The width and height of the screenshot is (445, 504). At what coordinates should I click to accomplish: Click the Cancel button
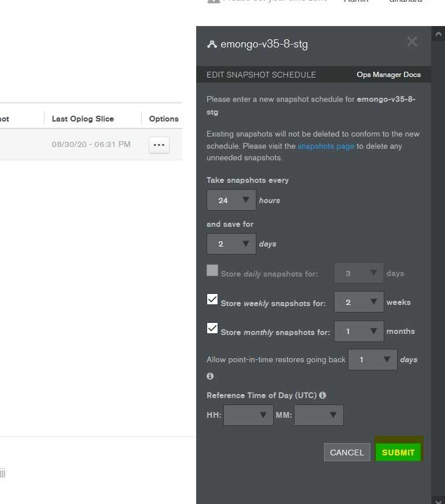pyautogui.click(x=347, y=453)
